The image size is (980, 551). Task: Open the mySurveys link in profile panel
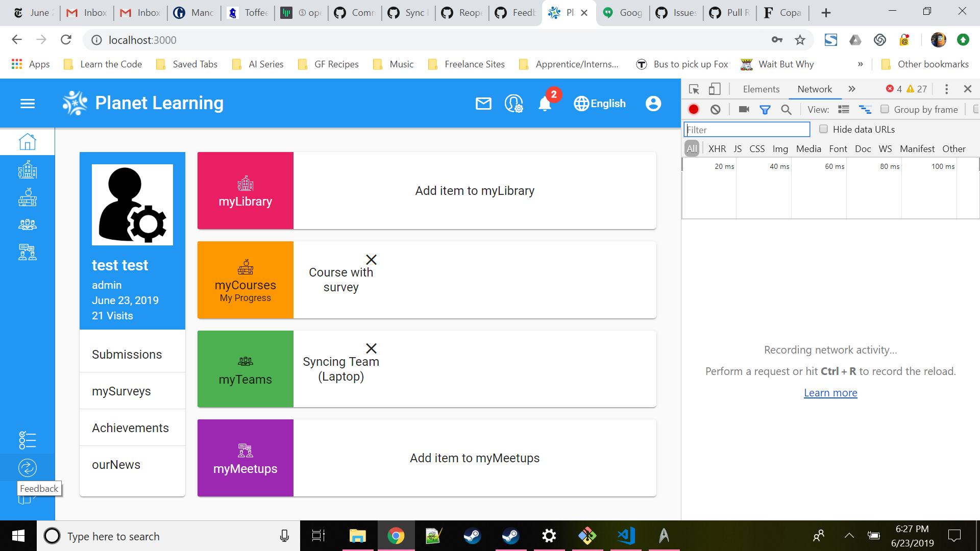pos(121,391)
